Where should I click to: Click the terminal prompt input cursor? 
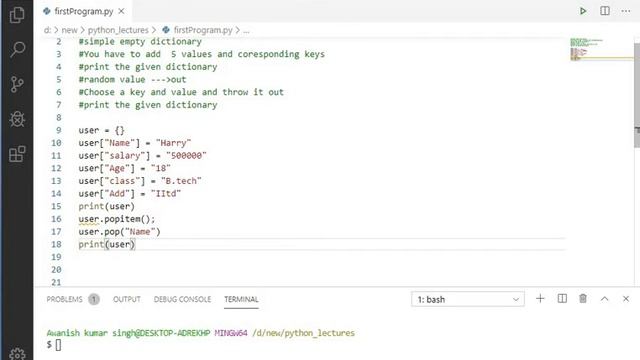pos(58,345)
